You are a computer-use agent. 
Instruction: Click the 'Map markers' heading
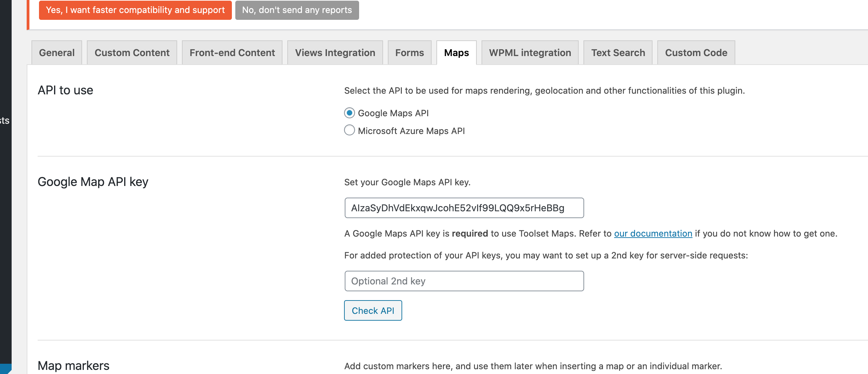[74, 366]
